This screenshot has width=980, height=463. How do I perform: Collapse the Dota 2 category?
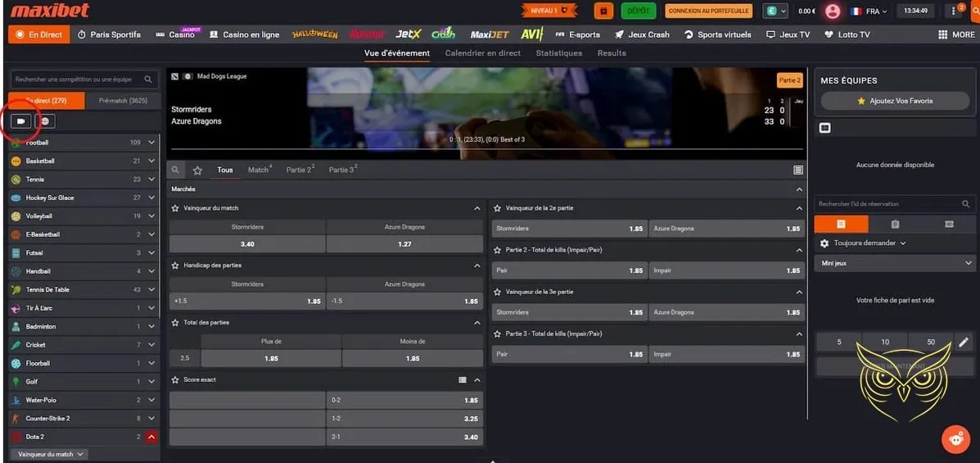tap(151, 437)
